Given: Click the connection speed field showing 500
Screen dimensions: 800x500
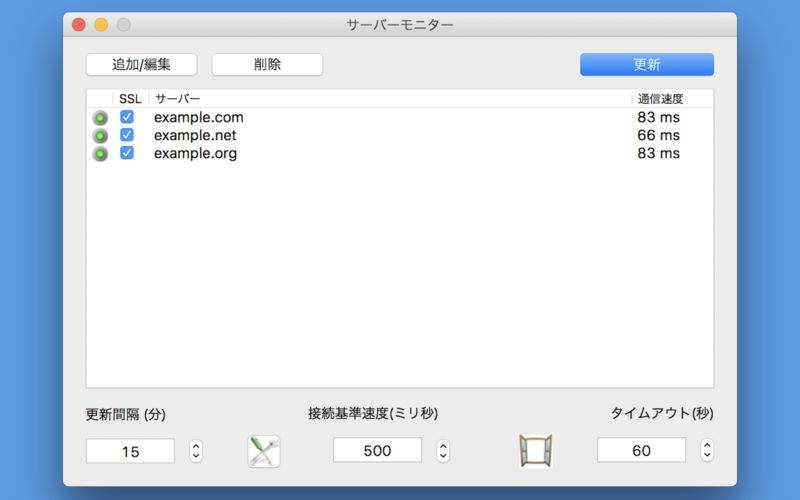Looking at the screenshot, I should [x=377, y=451].
